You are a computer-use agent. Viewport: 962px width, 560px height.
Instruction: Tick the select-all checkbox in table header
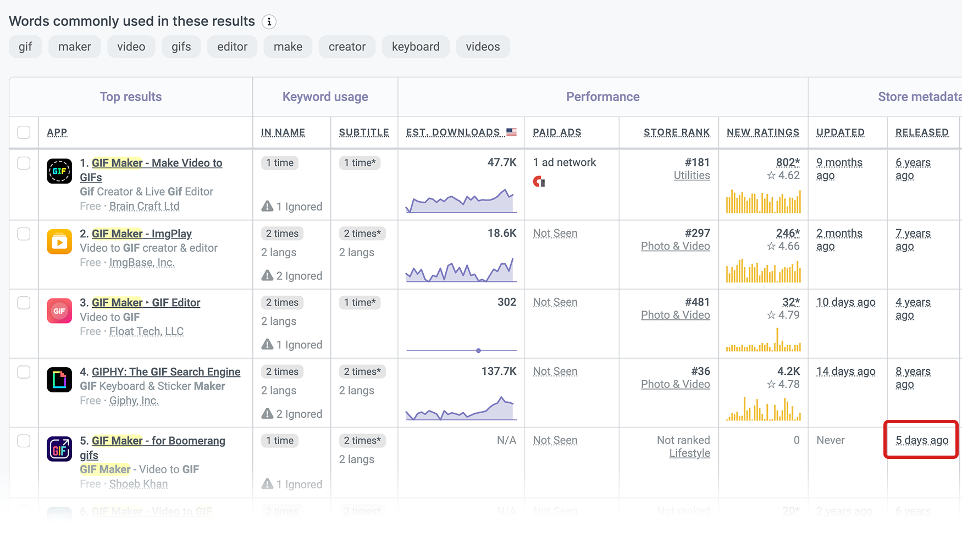[x=24, y=132]
